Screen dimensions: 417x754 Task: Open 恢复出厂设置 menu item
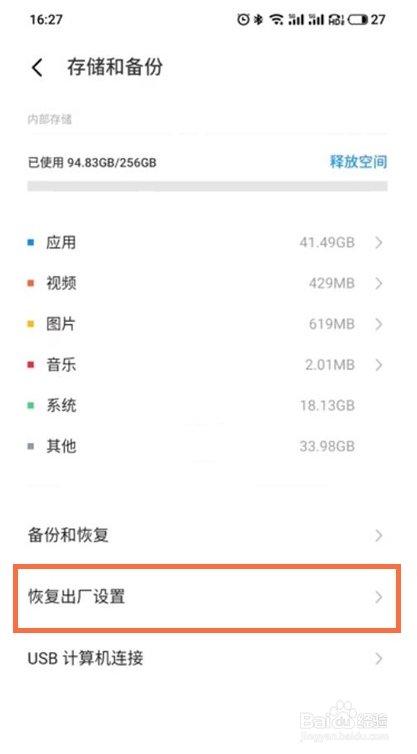point(207,597)
